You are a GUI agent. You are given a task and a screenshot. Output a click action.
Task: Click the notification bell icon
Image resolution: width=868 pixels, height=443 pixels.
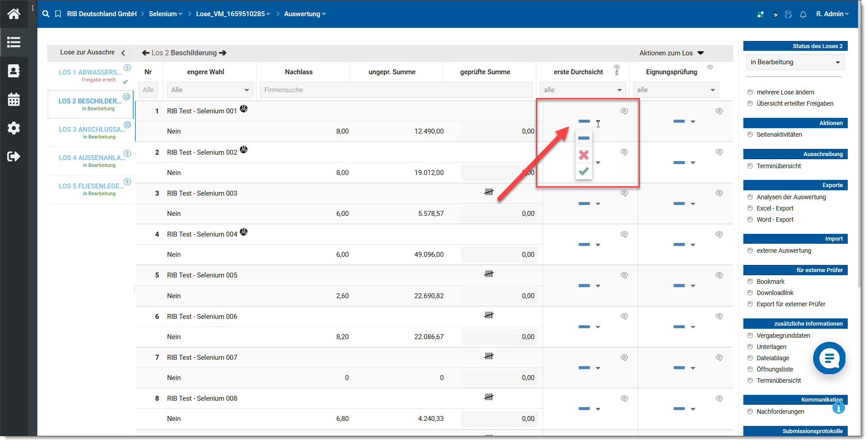point(803,14)
